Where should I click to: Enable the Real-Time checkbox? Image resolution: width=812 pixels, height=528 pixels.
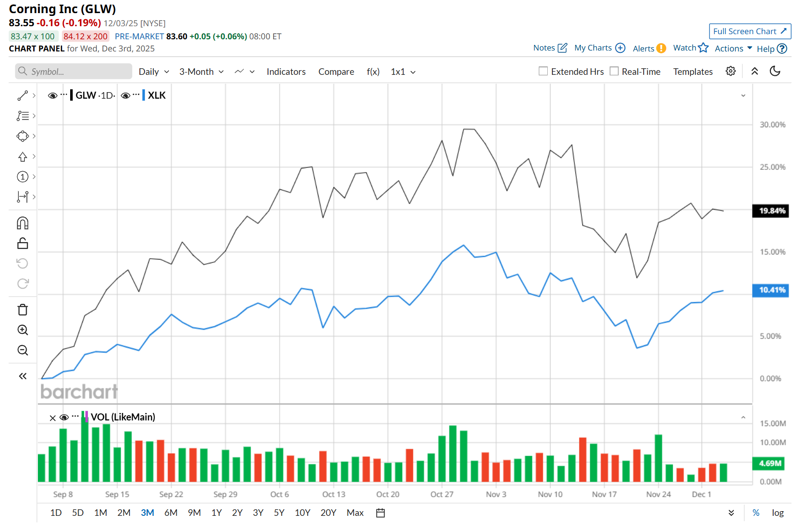click(x=614, y=71)
